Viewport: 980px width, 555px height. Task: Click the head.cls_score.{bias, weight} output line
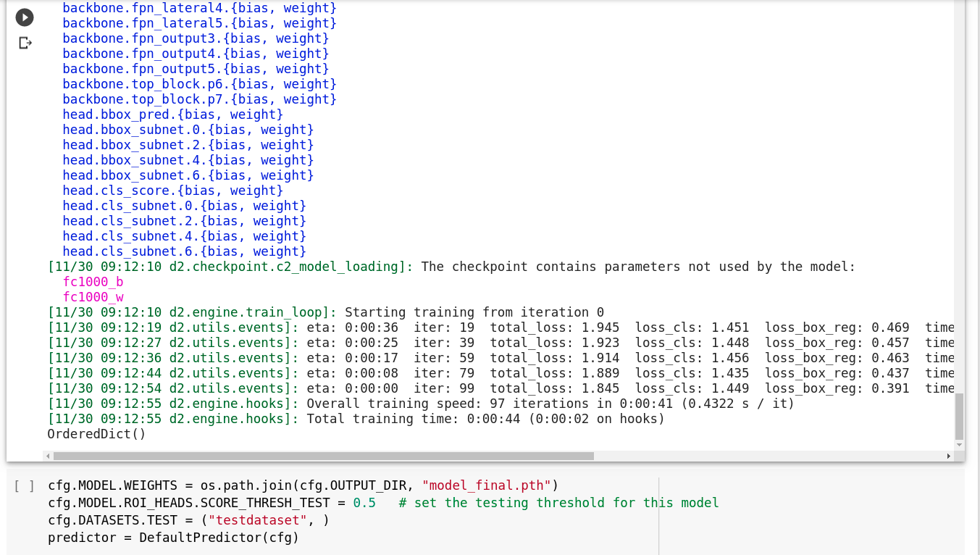tap(173, 190)
